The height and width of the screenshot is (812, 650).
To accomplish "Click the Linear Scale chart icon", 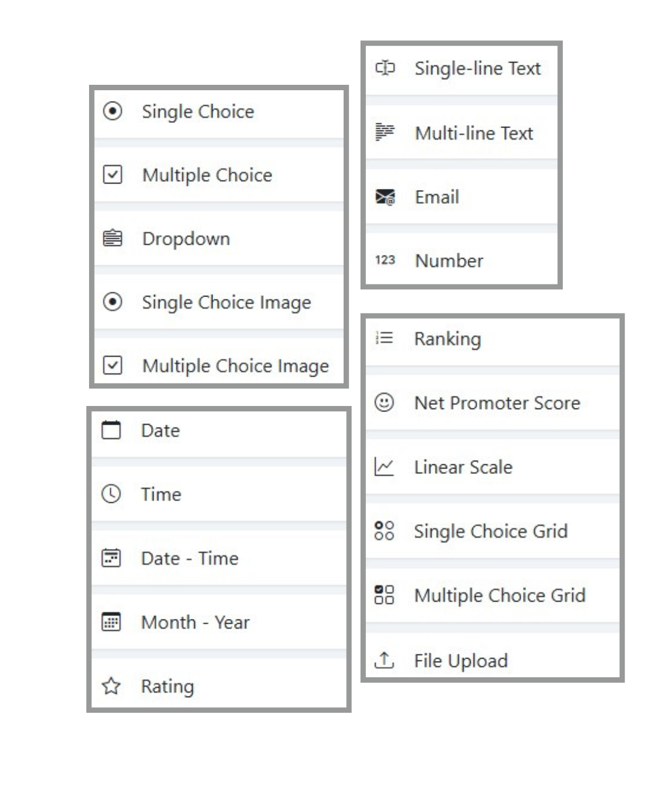I will [x=384, y=467].
